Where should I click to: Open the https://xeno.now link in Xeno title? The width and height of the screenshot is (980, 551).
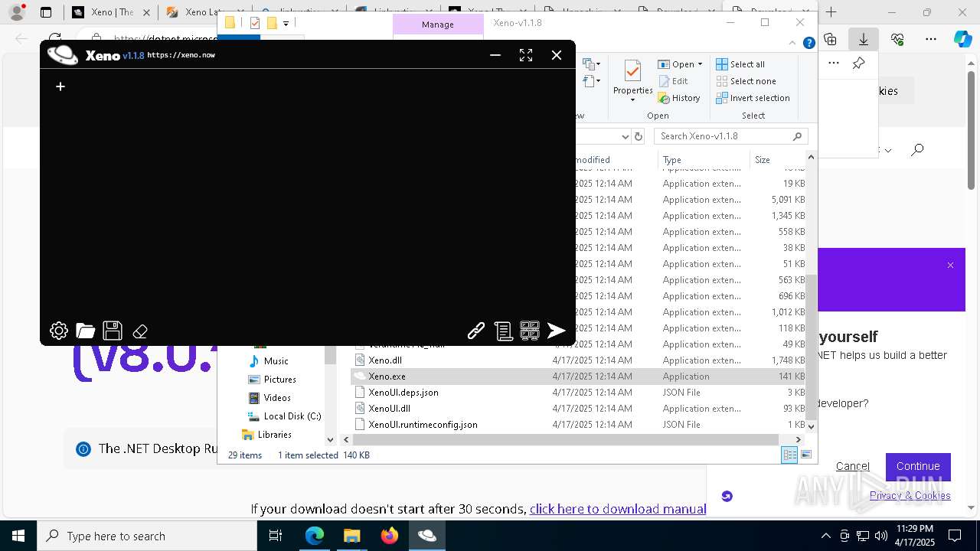coord(181,55)
